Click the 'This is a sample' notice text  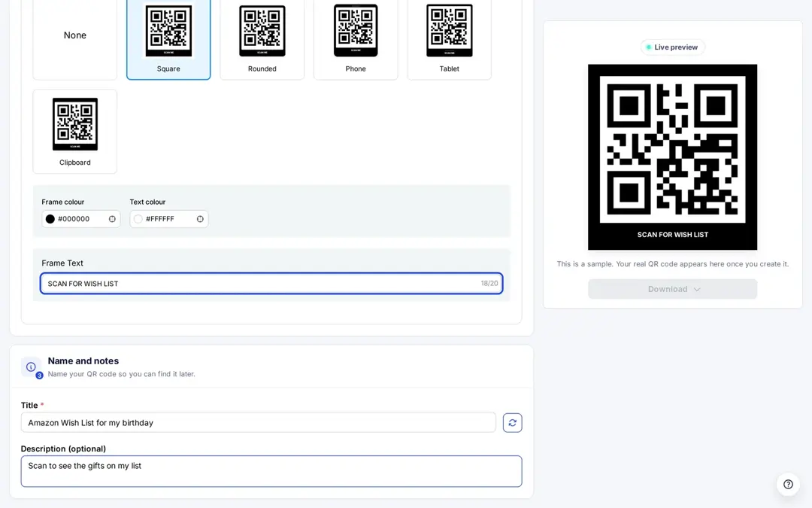coord(672,264)
